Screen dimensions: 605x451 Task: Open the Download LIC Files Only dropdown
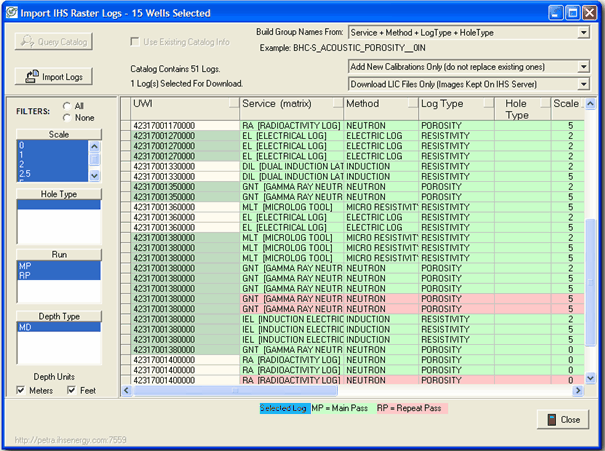(583, 84)
